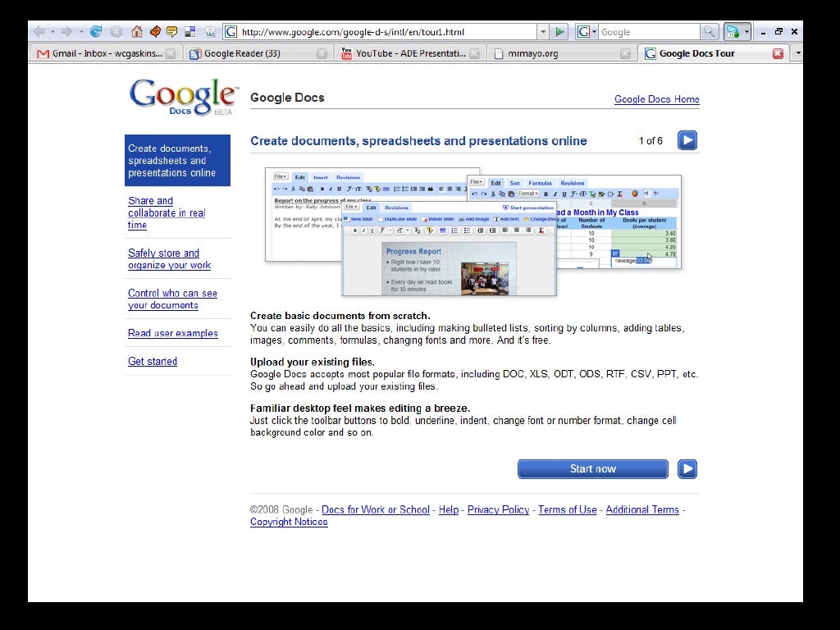Restore the browser window via restore button
Screen dimensions: 840x630
tap(779, 32)
